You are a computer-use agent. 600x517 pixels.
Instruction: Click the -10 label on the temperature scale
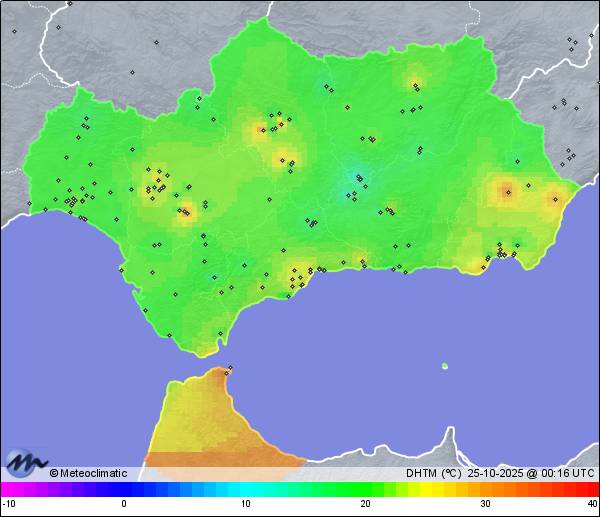[8, 504]
